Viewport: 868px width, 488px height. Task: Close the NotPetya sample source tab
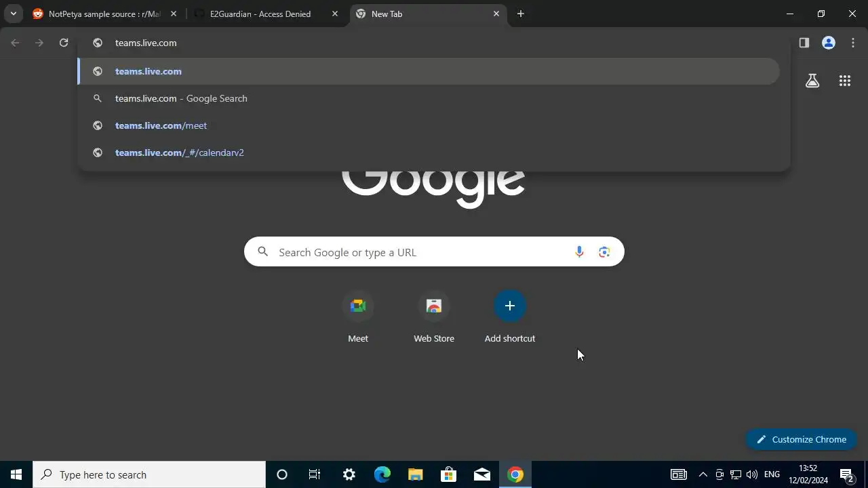click(174, 14)
